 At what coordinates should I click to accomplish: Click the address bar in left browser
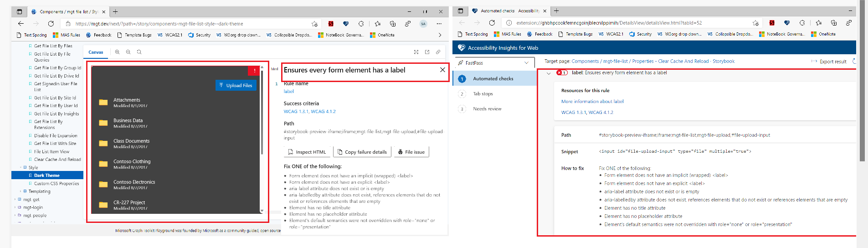tap(191, 24)
